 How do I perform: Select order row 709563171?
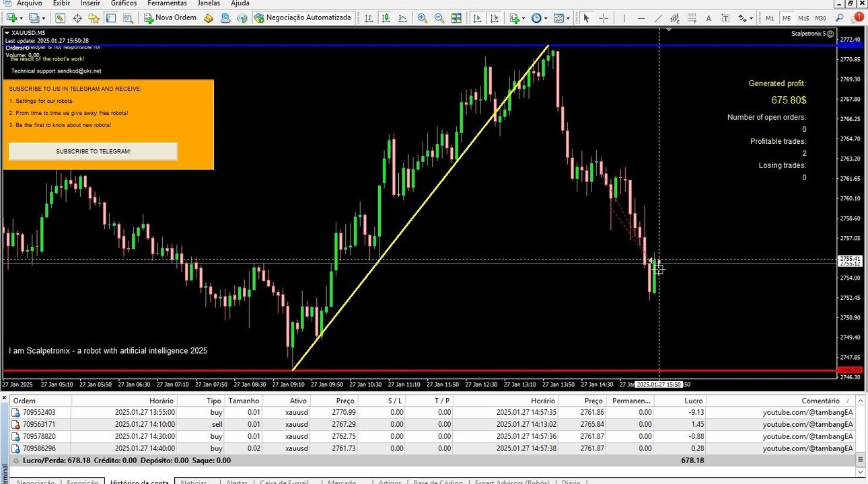(x=432, y=424)
